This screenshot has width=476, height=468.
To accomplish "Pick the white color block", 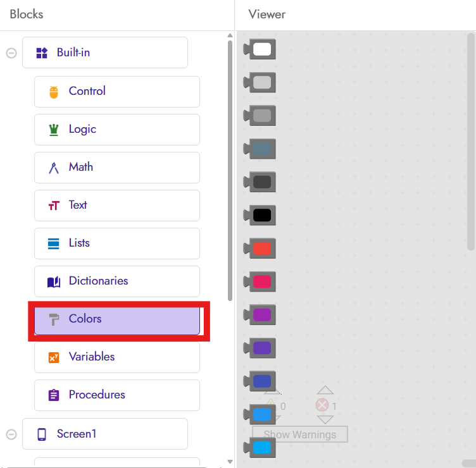I will pos(261,49).
